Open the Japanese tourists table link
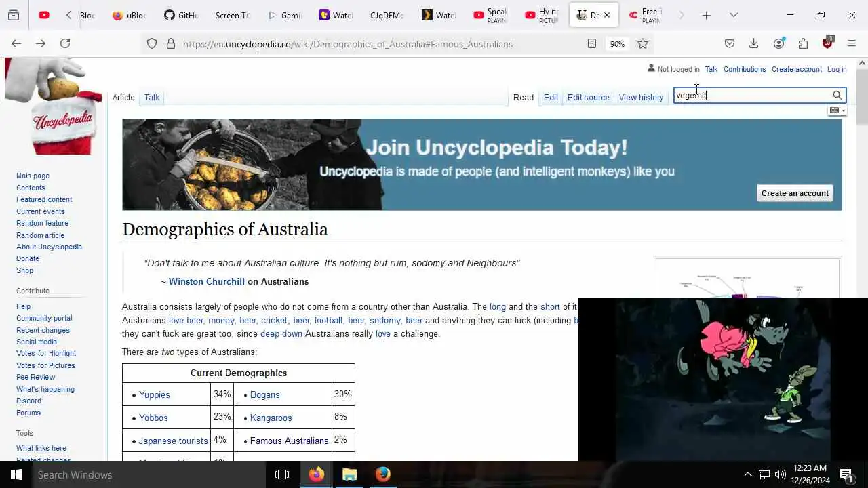The height and width of the screenshot is (488, 868). pyautogui.click(x=173, y=441)
